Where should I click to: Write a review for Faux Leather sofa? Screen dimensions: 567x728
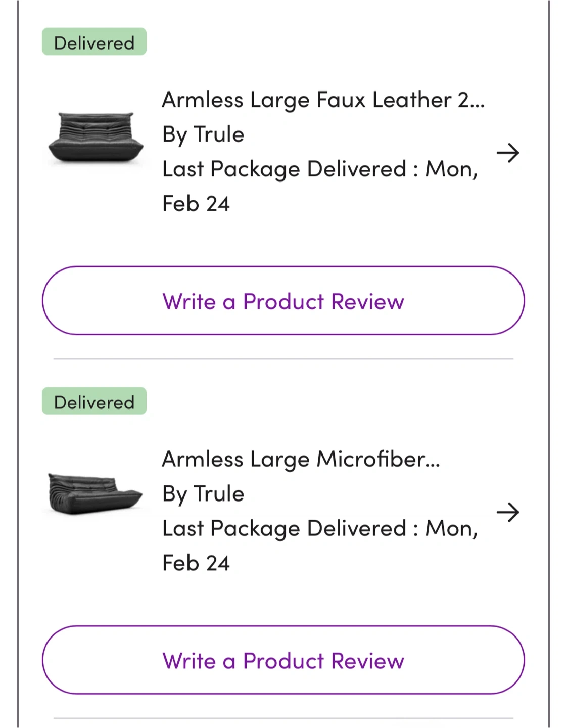(283, 301)
